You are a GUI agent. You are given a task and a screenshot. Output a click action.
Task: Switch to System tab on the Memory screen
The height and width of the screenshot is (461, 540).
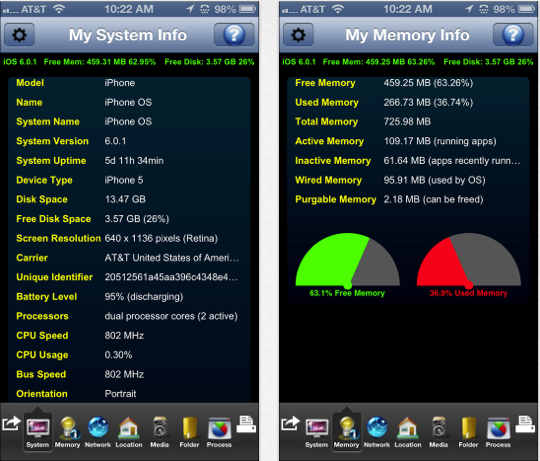316,432
